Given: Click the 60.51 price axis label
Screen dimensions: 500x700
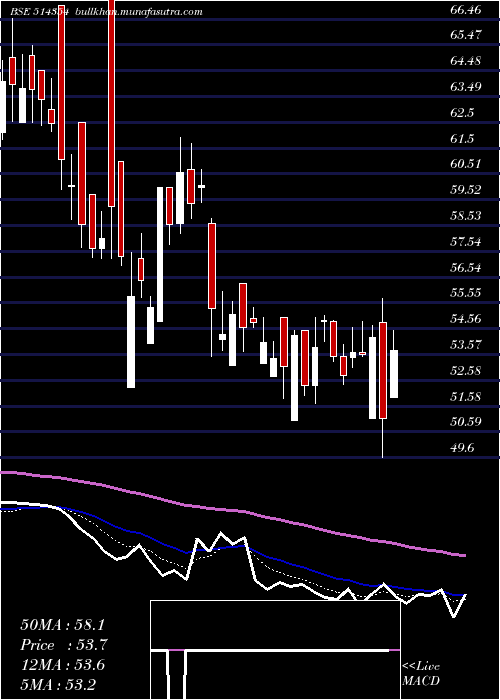Looking at the screenshot, I should (x=466, y=164).
